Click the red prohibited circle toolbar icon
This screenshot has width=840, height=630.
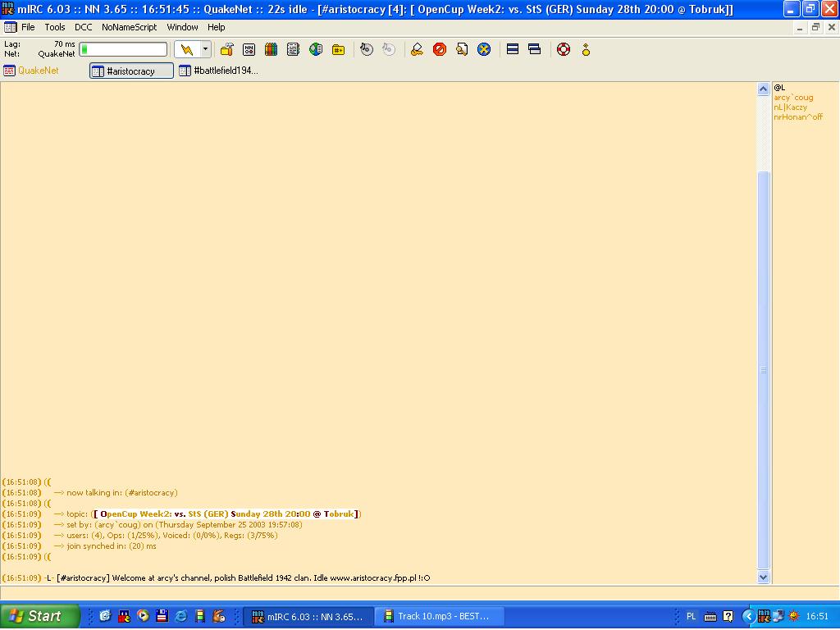(x=440, y=49)
